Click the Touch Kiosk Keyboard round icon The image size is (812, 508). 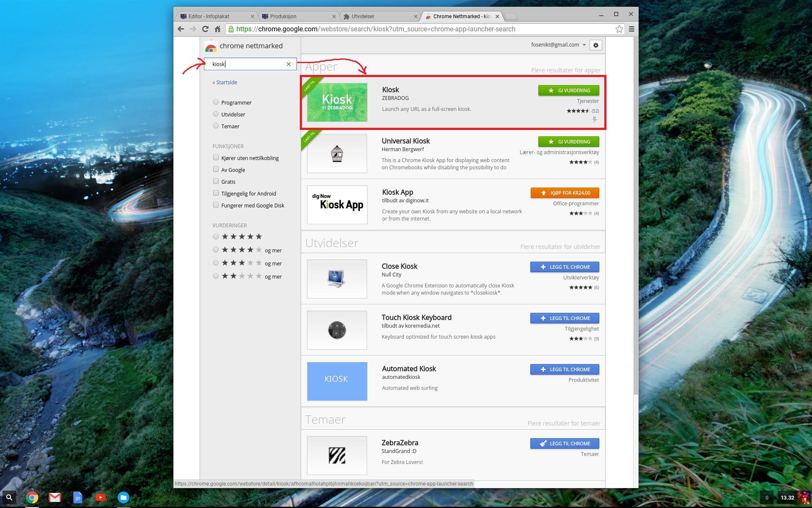pyautogui.click(x=337, y=330)
